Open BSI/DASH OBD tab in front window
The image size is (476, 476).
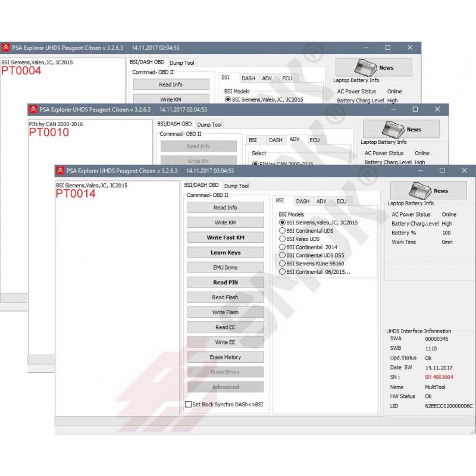(201, 185)
